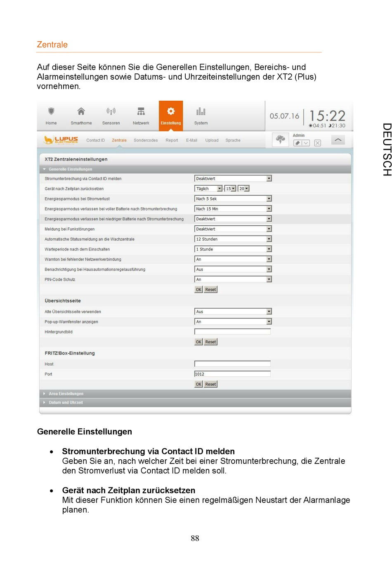Open the Automatische Statusmeldung 12 Stunden dropdown
The image size is (392, 565).
pos(233,239)
